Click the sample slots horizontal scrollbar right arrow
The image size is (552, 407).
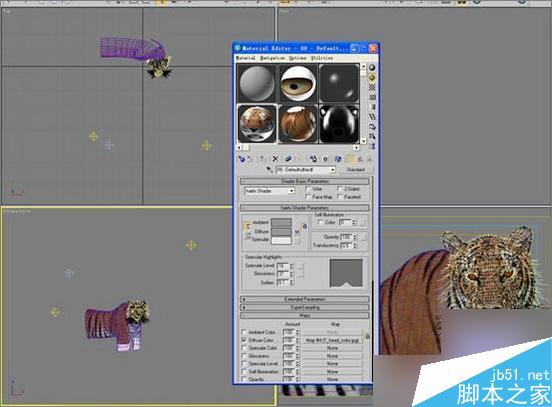356,148
